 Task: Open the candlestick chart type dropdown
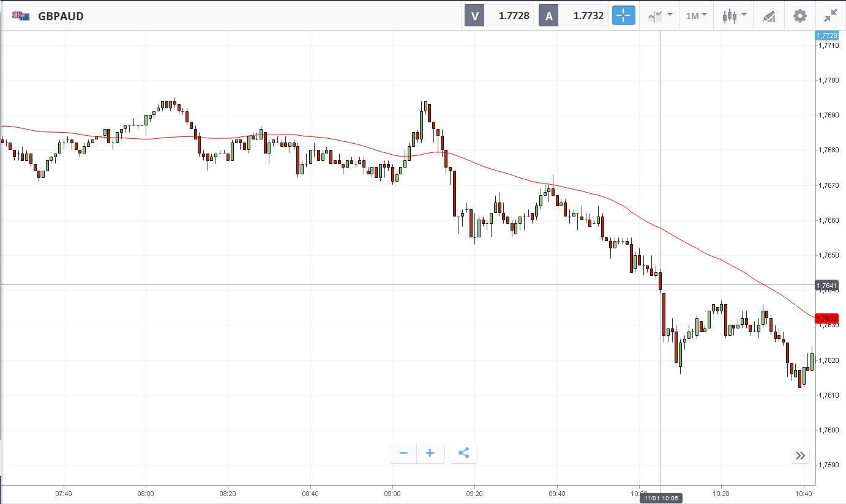pos(734,16)
